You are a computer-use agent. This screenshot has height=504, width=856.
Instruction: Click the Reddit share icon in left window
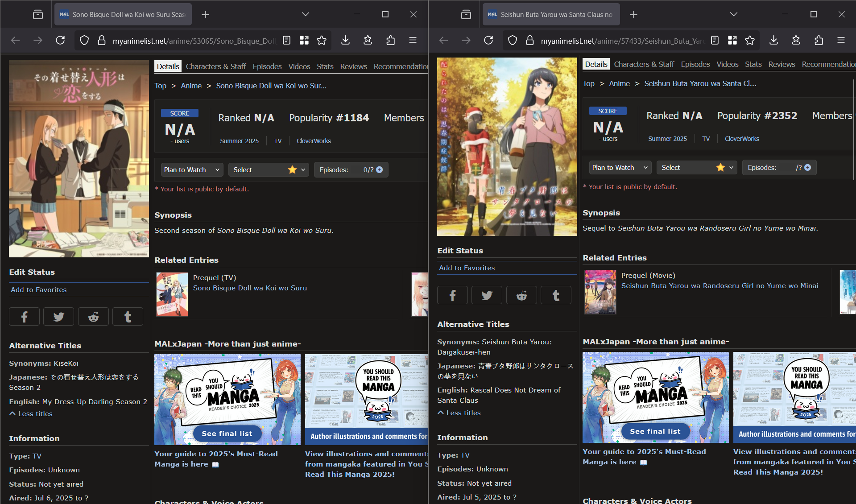tap(93, 317)
